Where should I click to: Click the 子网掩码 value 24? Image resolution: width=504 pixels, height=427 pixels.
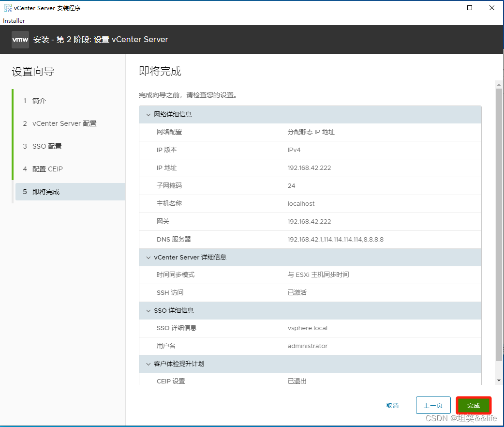point(292,186)
